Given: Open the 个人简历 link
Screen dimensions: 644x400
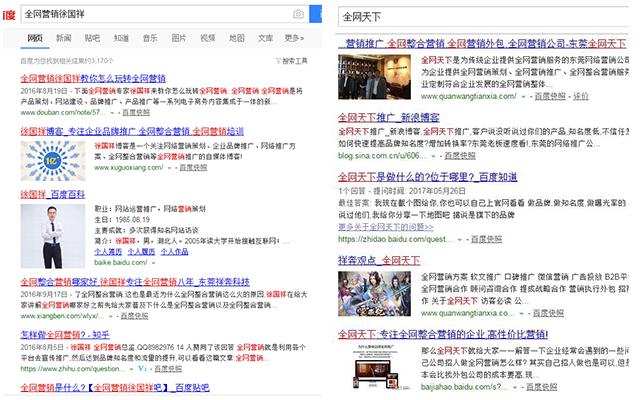Looking at the screenshot, I should (108, 251).
